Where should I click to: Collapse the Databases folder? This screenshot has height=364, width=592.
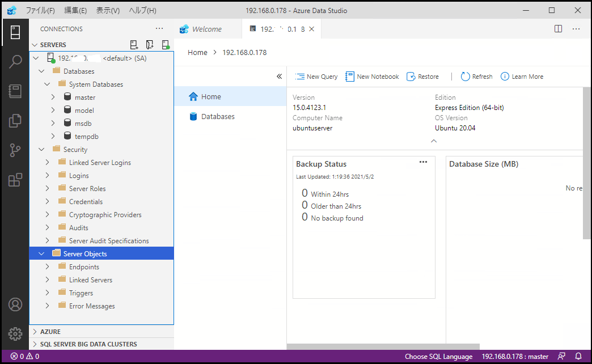pyautogui.click(x=41, y=71)
